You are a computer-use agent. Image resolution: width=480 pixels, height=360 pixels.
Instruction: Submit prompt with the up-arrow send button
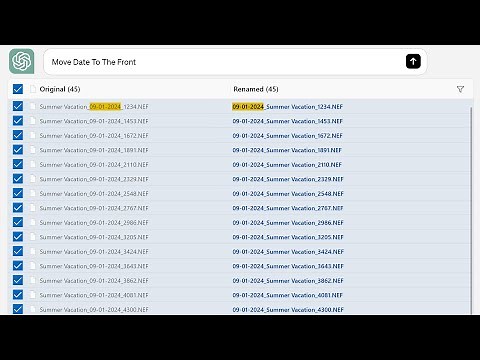coord(413,61)
